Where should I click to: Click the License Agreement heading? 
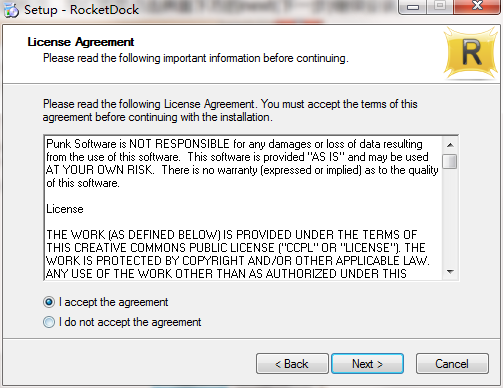coord(81,42)
